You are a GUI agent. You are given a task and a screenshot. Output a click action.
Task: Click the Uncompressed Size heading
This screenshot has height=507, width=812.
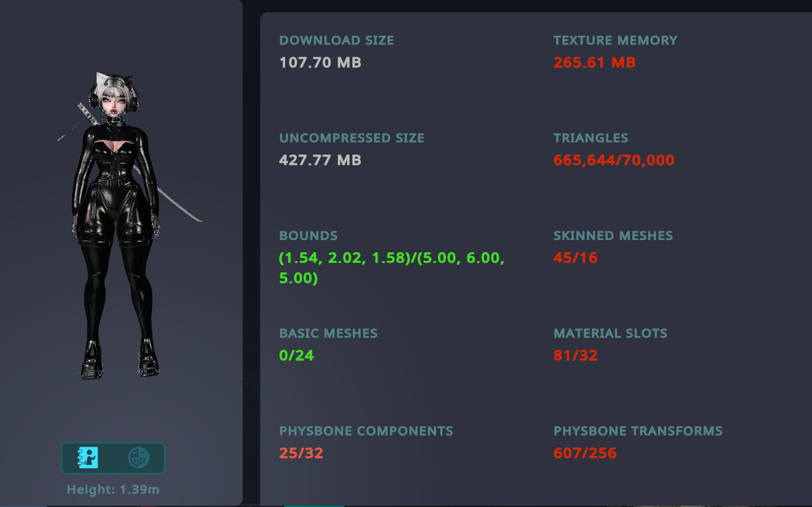point(352,138)
